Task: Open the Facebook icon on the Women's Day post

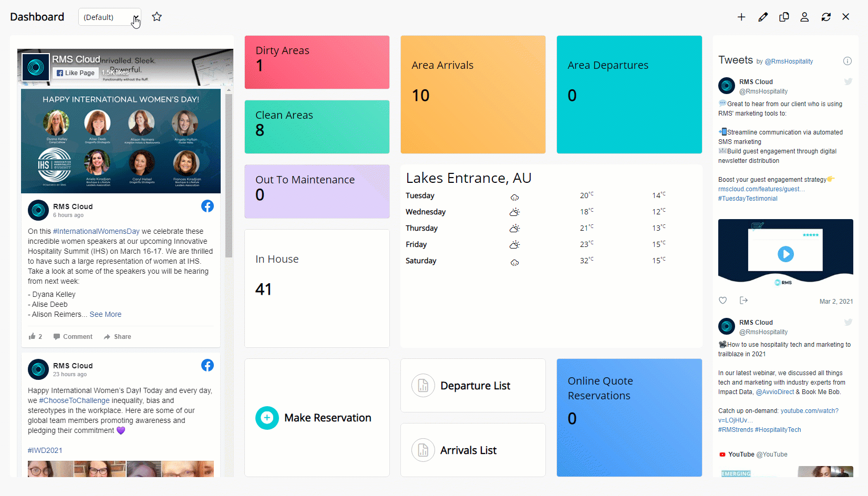Action: coord(208,206)
